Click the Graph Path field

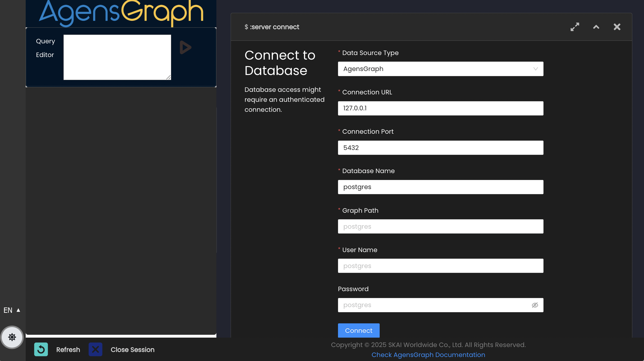(x=440, y=226)
